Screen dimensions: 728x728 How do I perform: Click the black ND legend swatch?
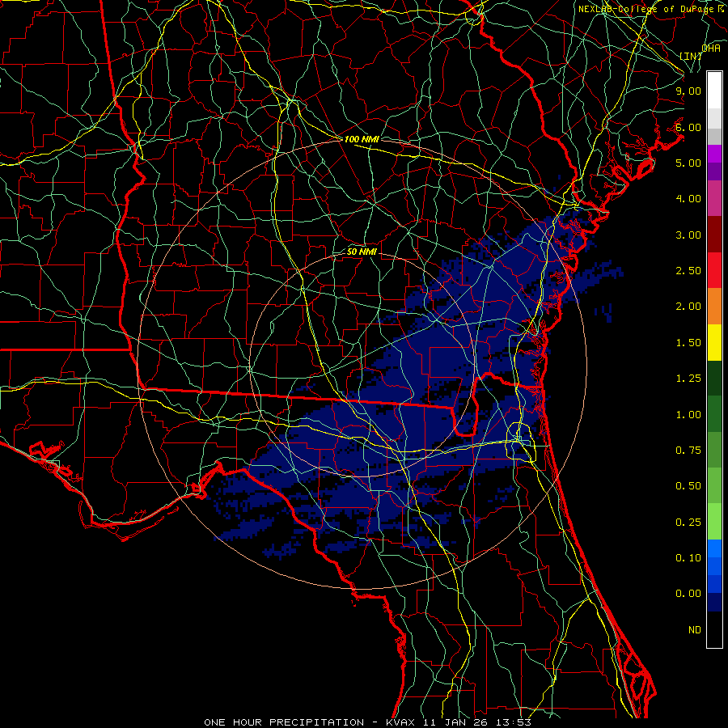(x=714, y=629)
